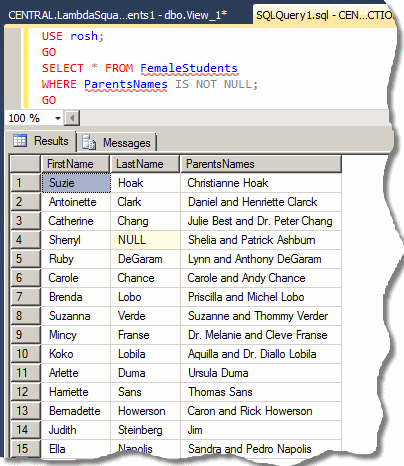
Task: Click the Sherryl cell
Action: pyautogui.click(x=76, y=240)
